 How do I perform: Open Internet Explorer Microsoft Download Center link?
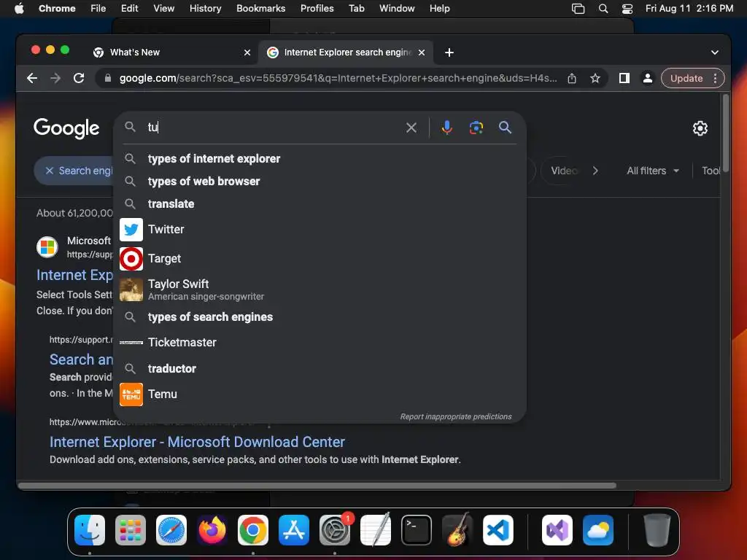click(x=197, y=442)
